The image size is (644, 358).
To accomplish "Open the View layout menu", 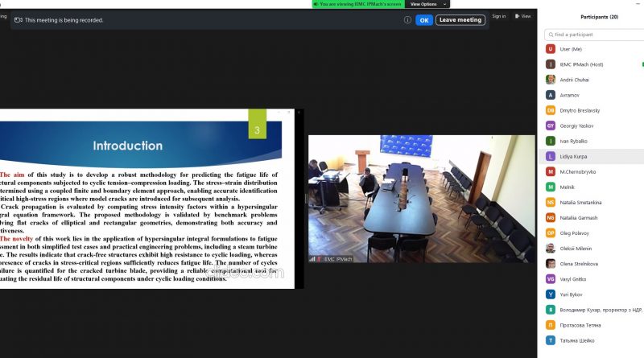I will tap(523, 16).
